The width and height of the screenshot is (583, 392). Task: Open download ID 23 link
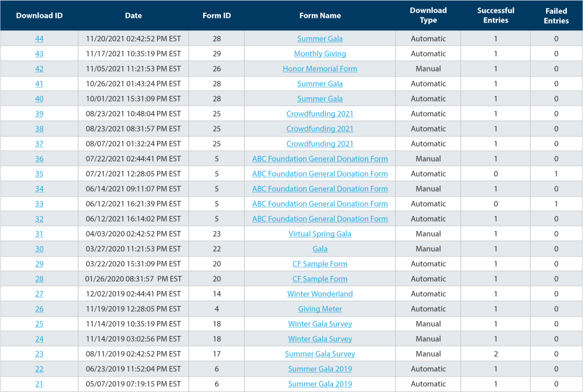tap(39, 354)
